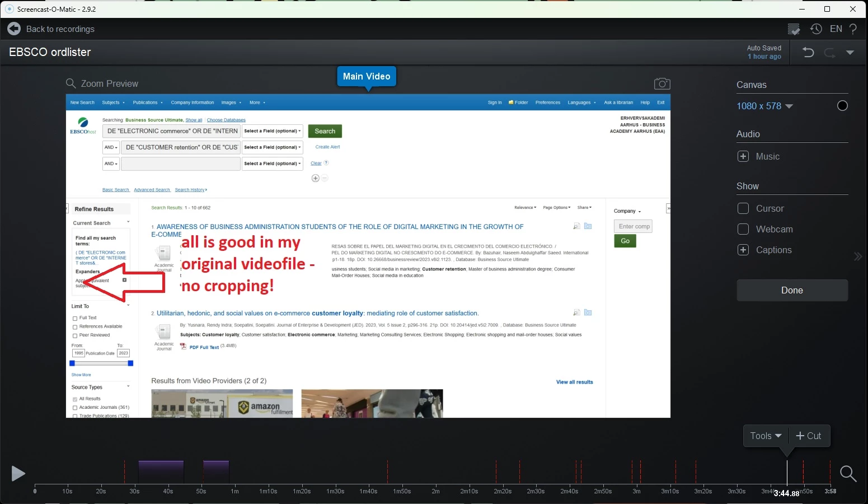Undo the last edit
The height and width of the screenshot is (504, 868).
point(808,53)
